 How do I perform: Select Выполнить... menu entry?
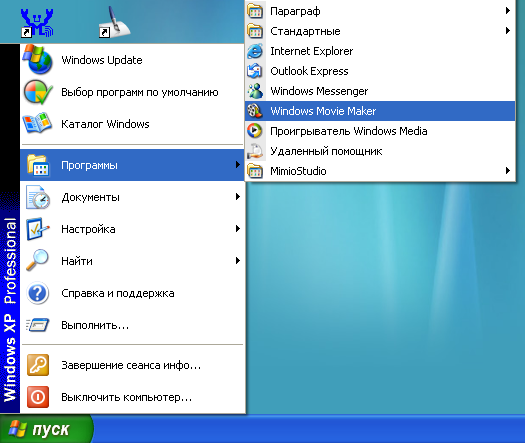132,325
